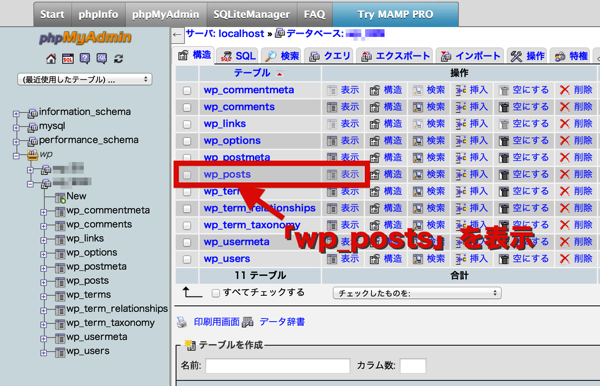Switch to the SQL tab
The image size is (600, 386).
click(x=238, y=56)
